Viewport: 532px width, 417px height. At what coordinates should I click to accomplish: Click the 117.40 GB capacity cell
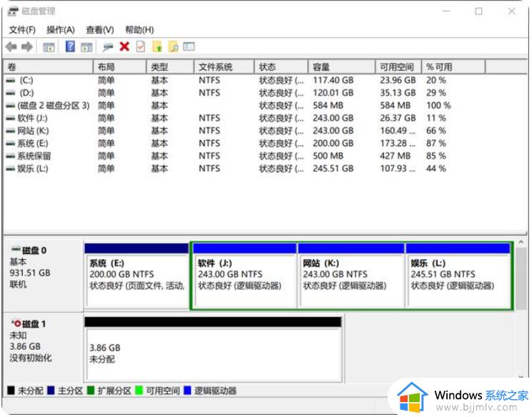coord(332,81)
